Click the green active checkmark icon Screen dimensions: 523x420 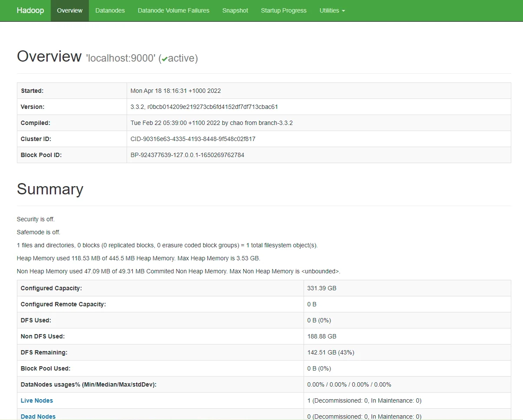[x=165, y=59]
